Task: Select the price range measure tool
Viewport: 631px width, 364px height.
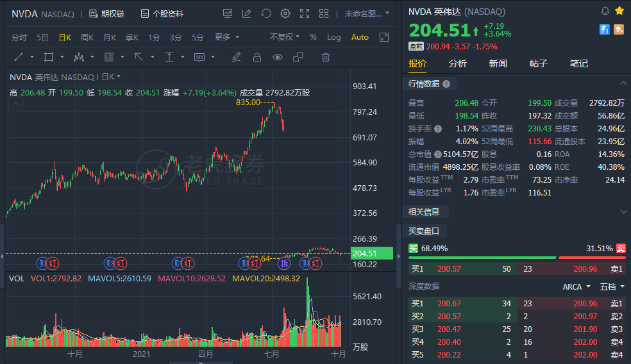Action: [169, 57]
